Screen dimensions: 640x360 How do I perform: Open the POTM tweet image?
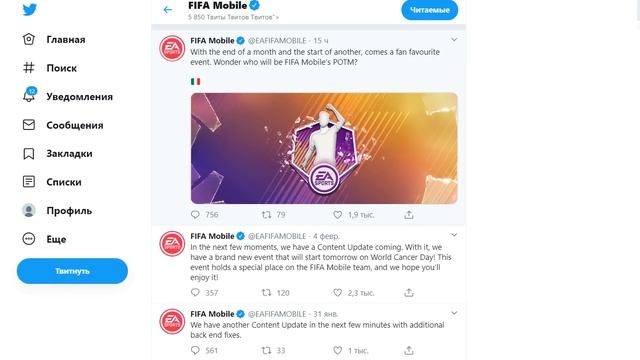(324, 148)
